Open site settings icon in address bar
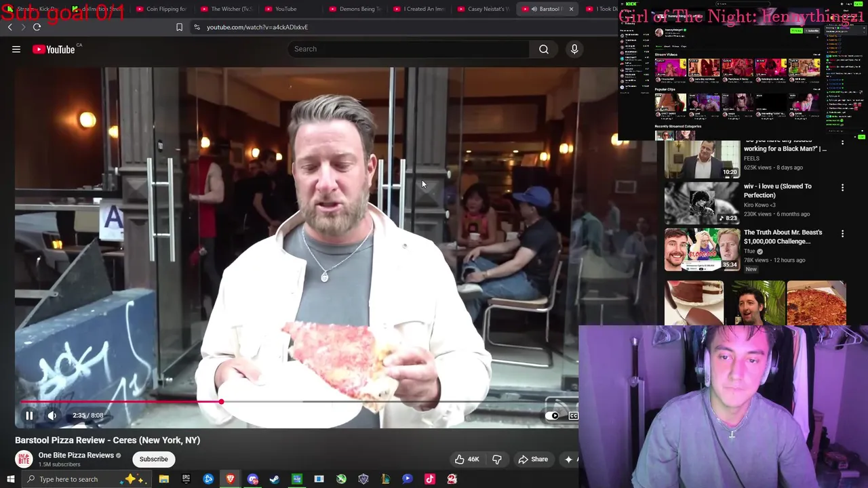 (197, 27)
